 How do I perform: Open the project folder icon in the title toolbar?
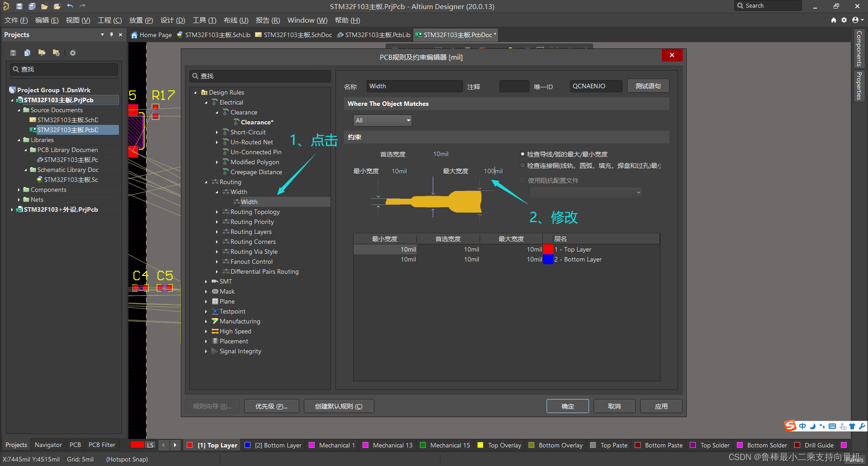44,6
